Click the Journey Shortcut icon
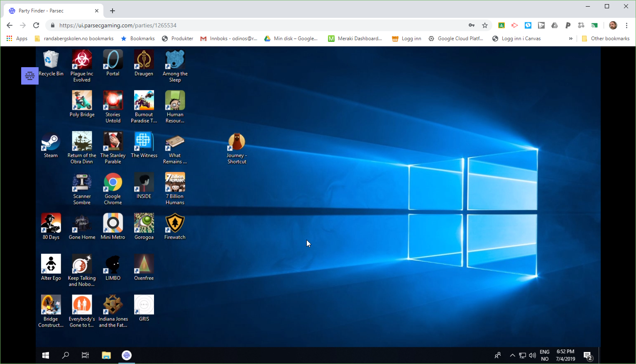 (x=237, y=148)
